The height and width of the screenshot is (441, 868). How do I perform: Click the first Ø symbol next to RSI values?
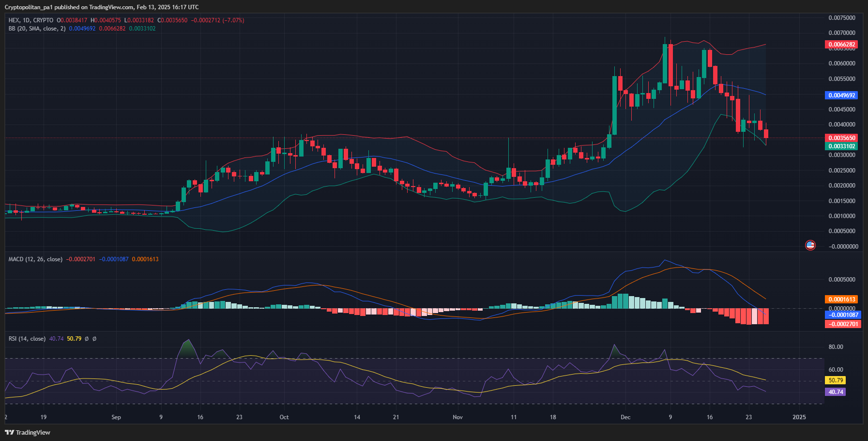[86, 339]
